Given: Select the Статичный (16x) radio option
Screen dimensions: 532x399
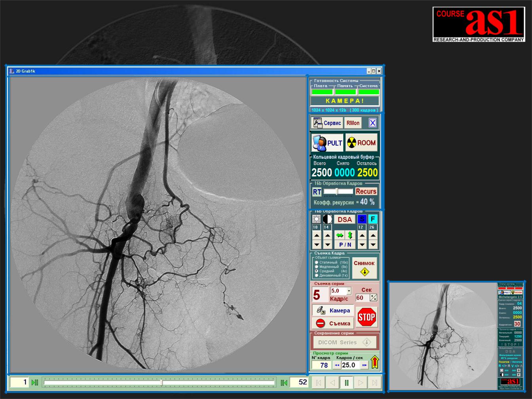Looking at the screenshot, I should pos(316,262).
